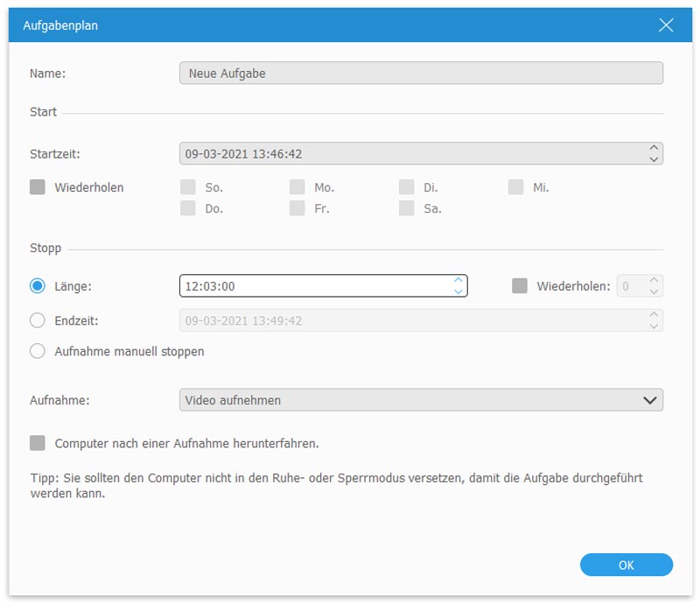
Task: Check the "Mo." Monday checkbox
Action: coord(296,186)
